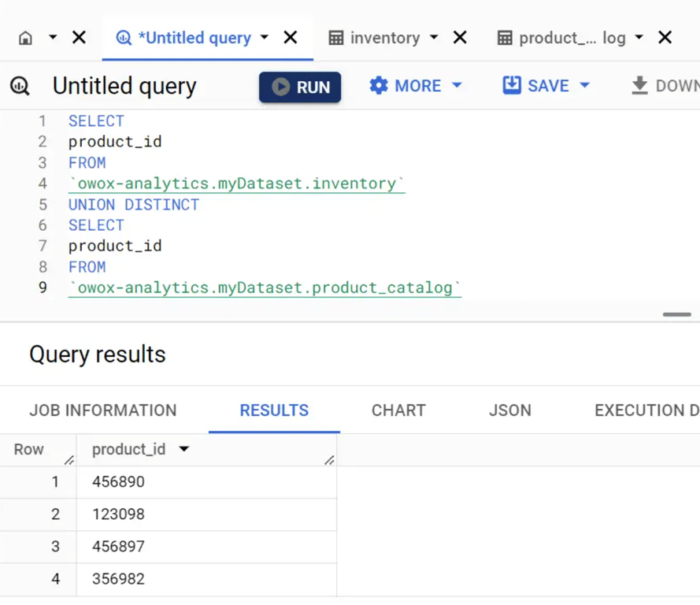Click the gear icon in MORE
The width and height of the screenshot is (700, 605).
tap(379, 85)
